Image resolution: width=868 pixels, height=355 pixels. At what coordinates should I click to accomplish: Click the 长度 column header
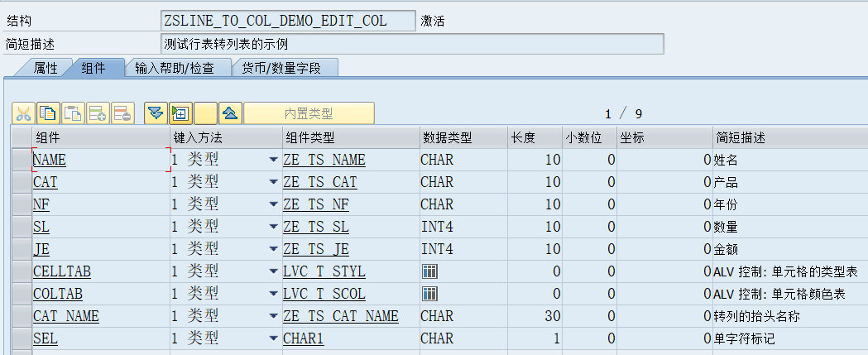(x=535, y=137)
